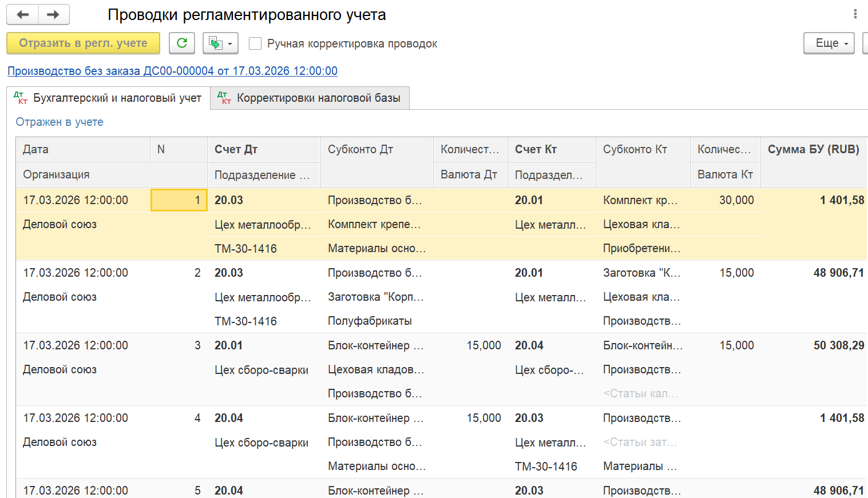This screenshot has width=868, height=498.
Task: Click the Отражен в учете status link
Action: (60, 122)
